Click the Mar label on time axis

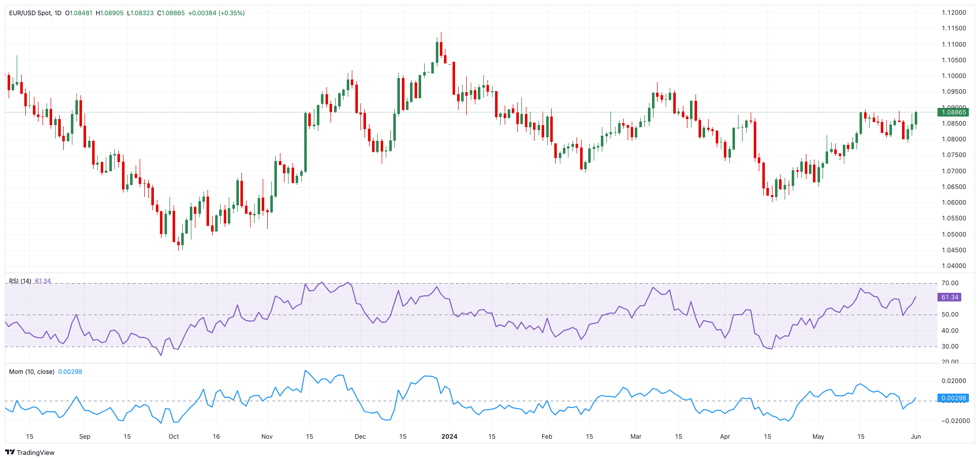[x=636, y=437]
